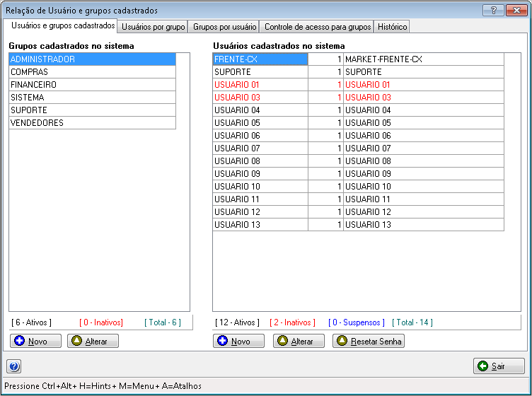Select USUARIO 11 in first users column
The image size is (532, 396).
pyautogui.click(x=260, y=199)
